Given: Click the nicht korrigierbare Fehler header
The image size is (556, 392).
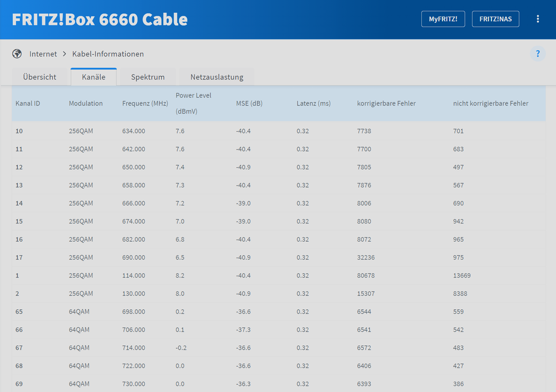Looking at the screenshot, I should point(490,103).
